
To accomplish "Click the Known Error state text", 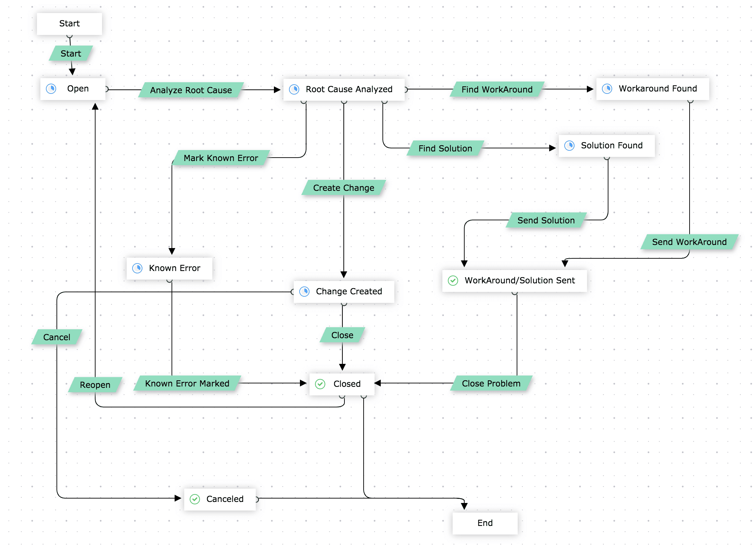I will click(175, 268).
